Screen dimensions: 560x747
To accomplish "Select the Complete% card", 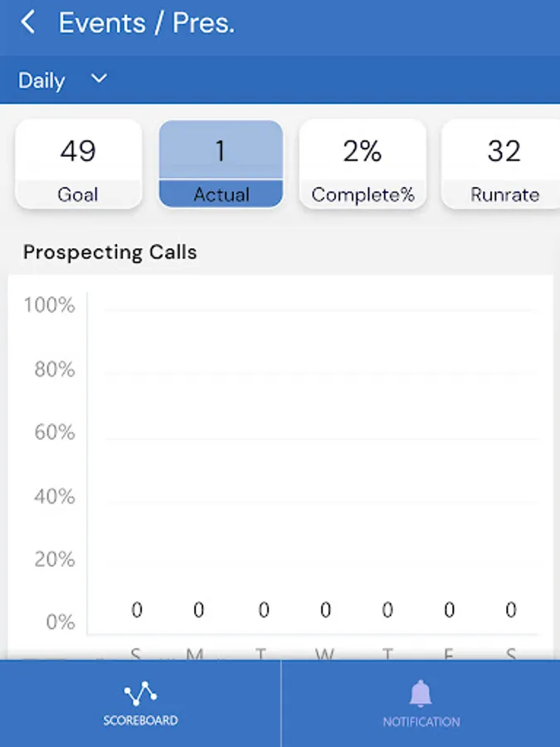I will pyautogui.click(x=363, y=164).
